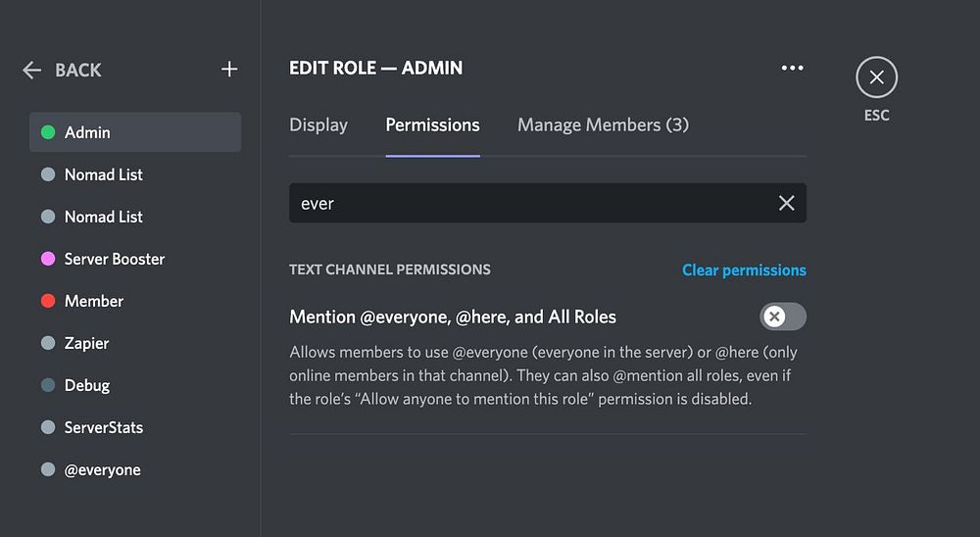Viewport: 980px width, 537px height.
Task: Go to Manage Members (3) tab
Action: 603,125
